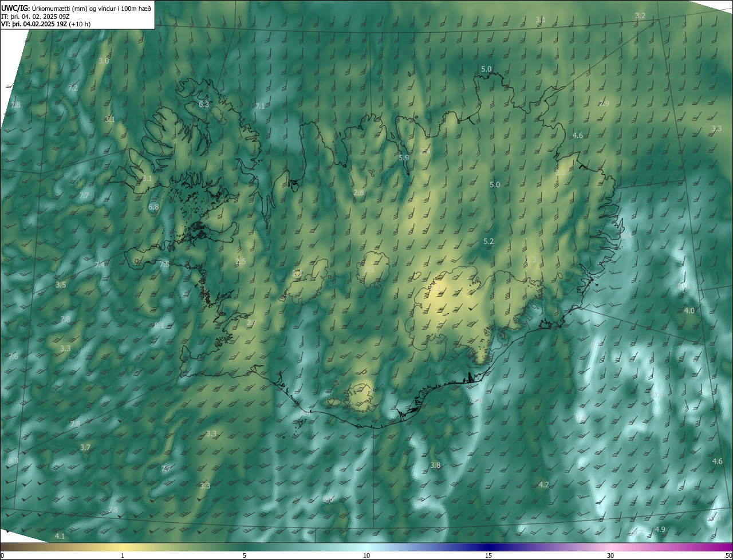Select the 6.8 value on the map

153,207
